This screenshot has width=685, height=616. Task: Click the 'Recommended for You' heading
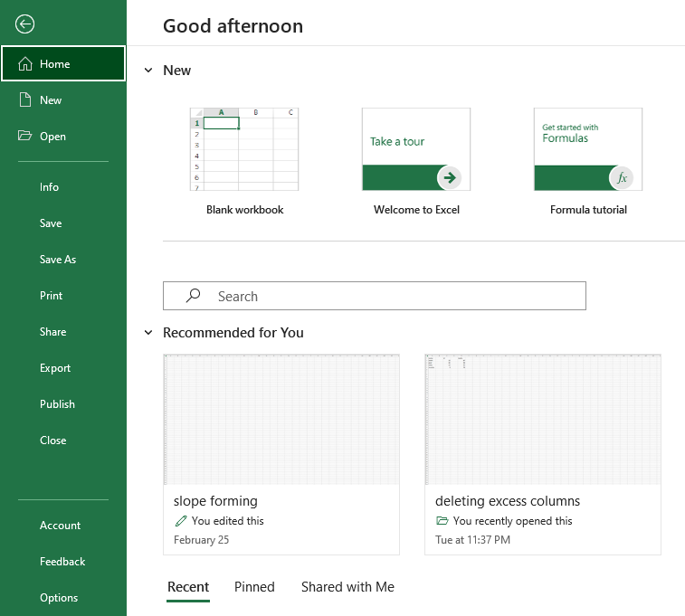[233, 333]
